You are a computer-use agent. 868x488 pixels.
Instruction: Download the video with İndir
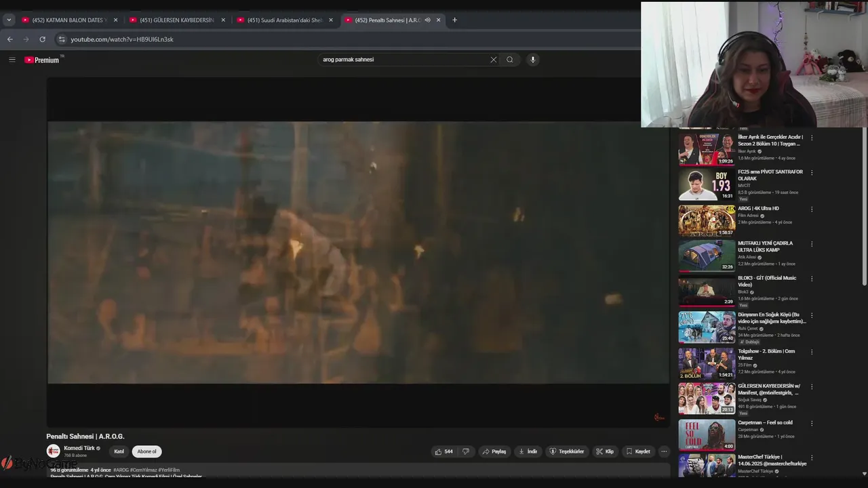click(528, 451)
